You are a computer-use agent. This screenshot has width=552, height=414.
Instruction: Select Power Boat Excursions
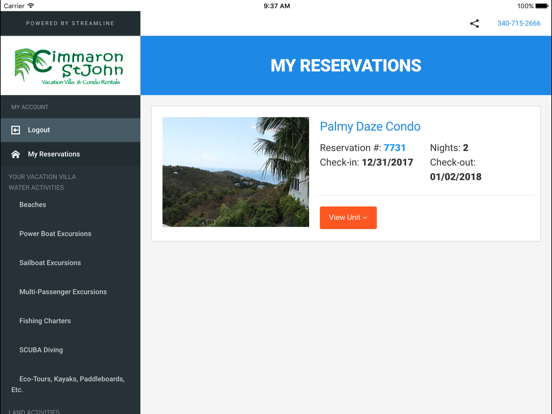tap(55, 234)
